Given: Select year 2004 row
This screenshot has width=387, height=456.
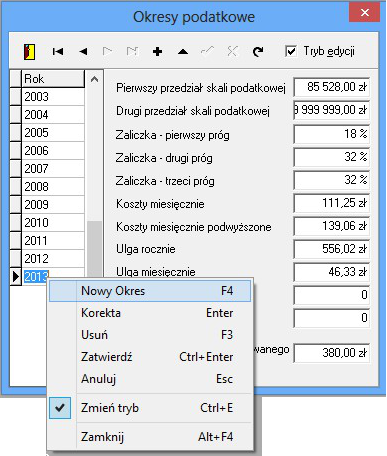Looking at the screenshot, I should (53, 115).
